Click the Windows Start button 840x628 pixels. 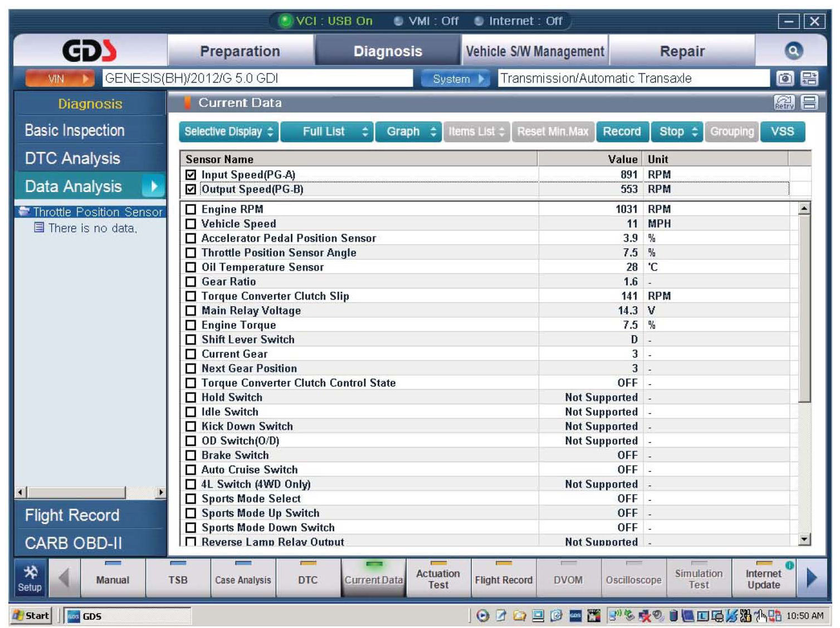[x=31, y=615]
